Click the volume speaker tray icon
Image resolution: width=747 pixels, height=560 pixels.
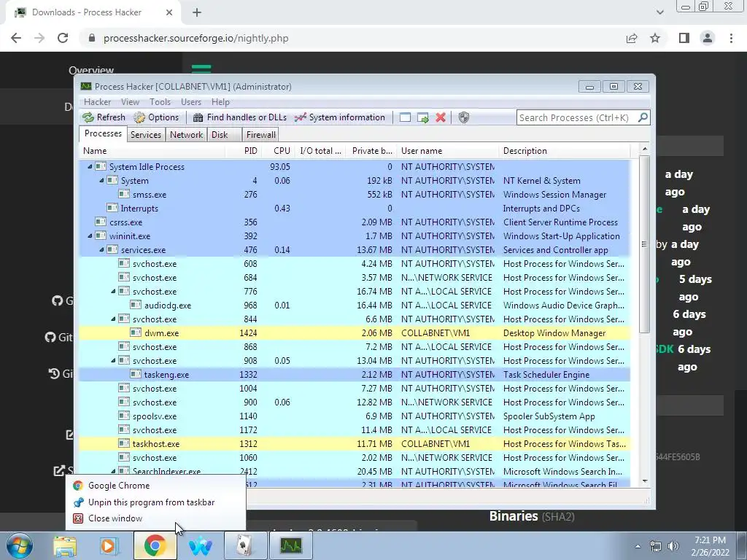673,546
